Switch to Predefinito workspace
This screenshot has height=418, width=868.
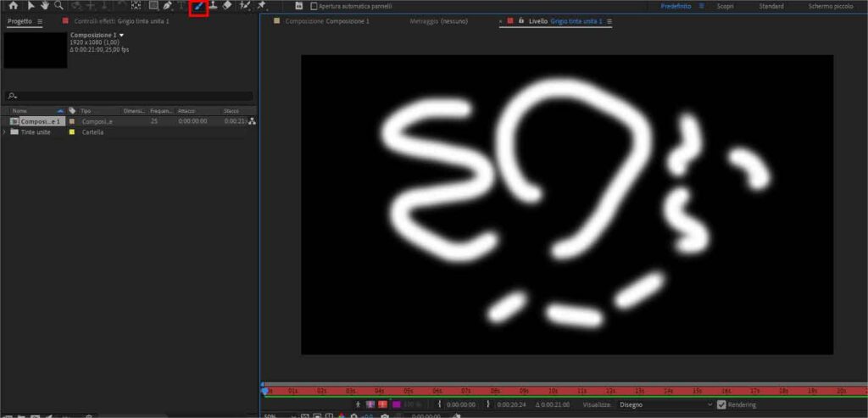pyautogui.click(x=676, y=6)
